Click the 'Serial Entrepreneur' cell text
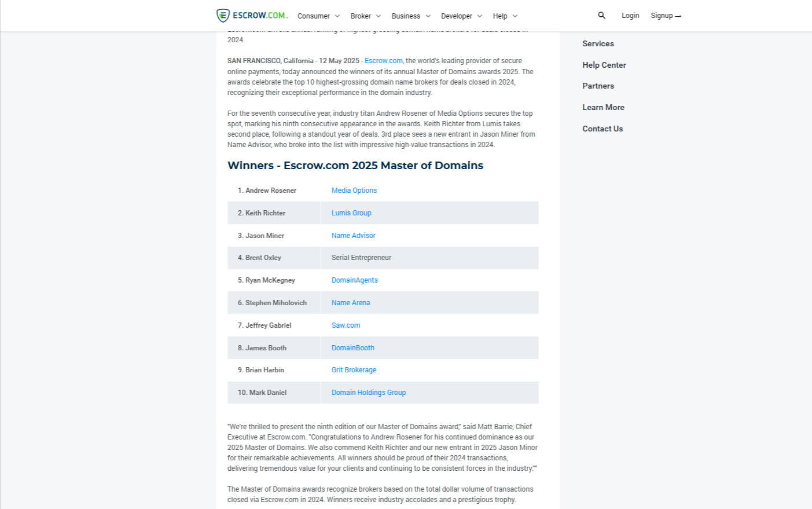 coord(361,258)
